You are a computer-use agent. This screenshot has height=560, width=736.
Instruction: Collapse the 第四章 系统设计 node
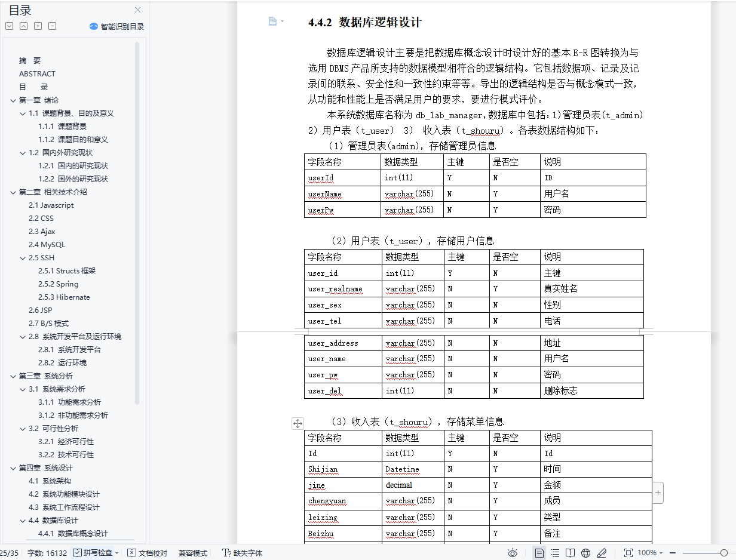13,468
